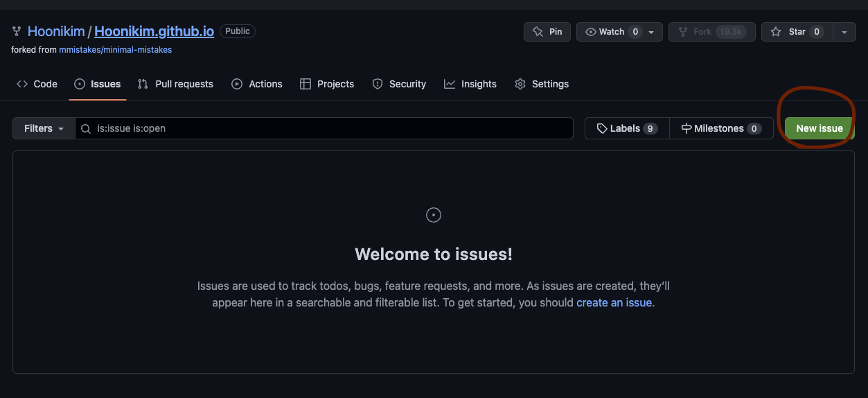
Task: Click the Code brackets icon
Action: pyautogui.click(x=22, y=84)
